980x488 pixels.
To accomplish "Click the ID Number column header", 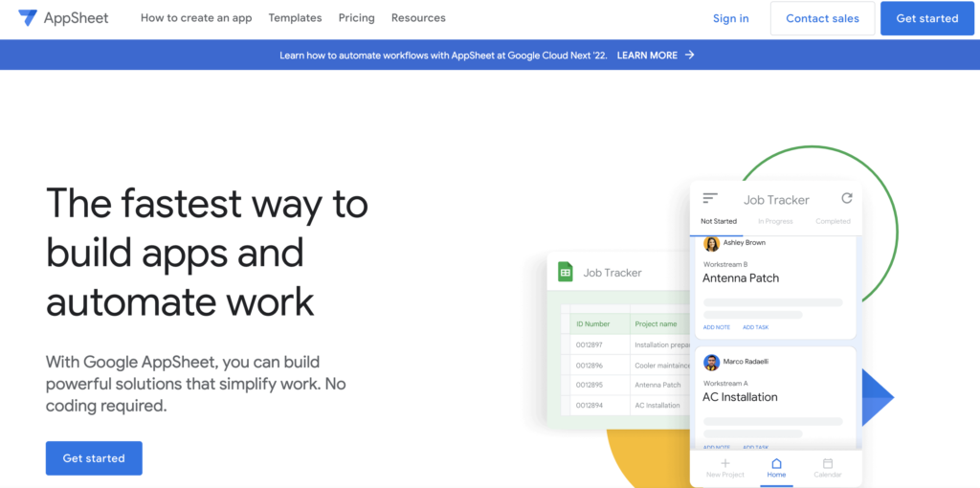I will pyautogui.click(x=593, y=324).
